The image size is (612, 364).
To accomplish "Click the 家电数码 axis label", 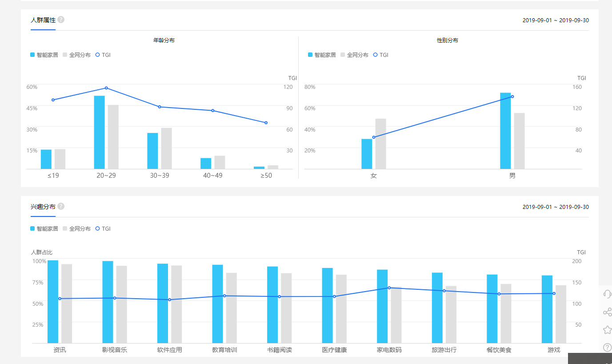I will (389, 350).
